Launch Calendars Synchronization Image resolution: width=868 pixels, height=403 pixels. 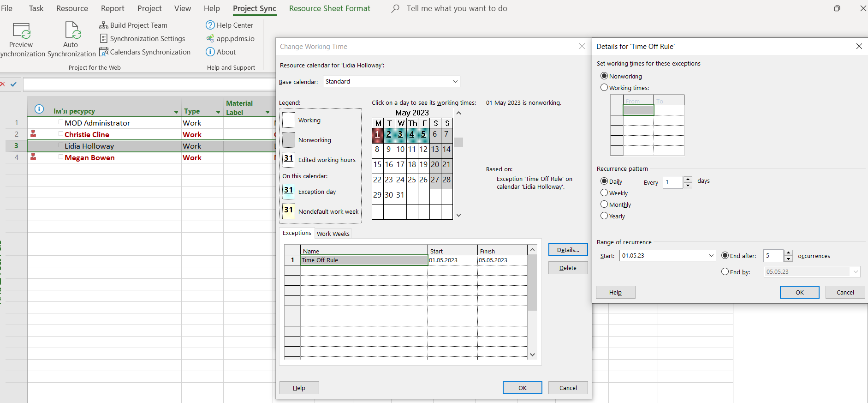(145, 52)
